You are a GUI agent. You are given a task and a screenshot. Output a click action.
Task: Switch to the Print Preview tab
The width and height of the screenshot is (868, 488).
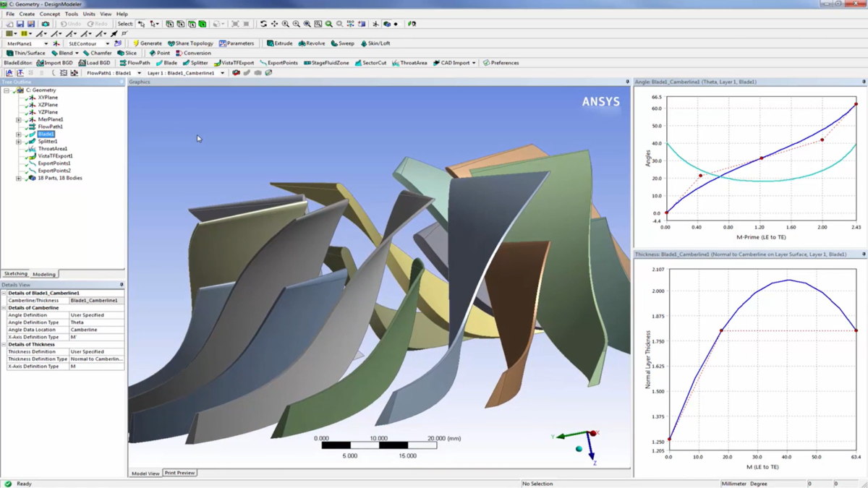click(179, 473)
